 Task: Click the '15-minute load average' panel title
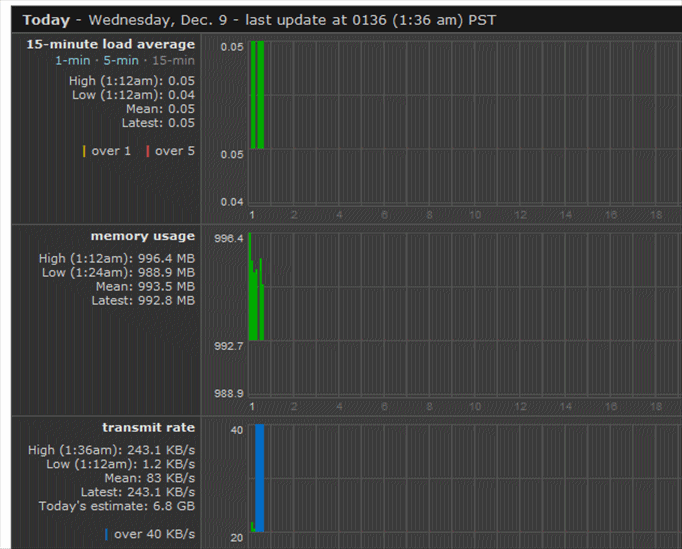(x=110, y=45)
